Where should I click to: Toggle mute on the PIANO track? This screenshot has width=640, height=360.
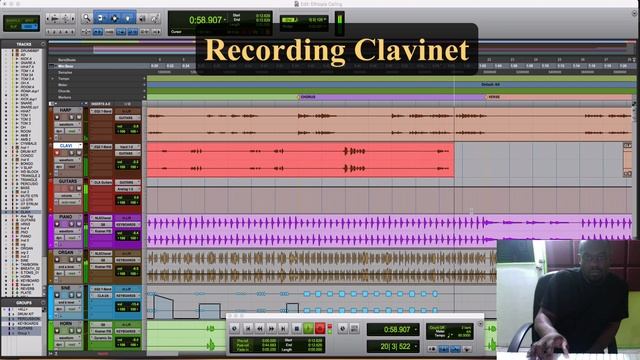coord(78,224)
